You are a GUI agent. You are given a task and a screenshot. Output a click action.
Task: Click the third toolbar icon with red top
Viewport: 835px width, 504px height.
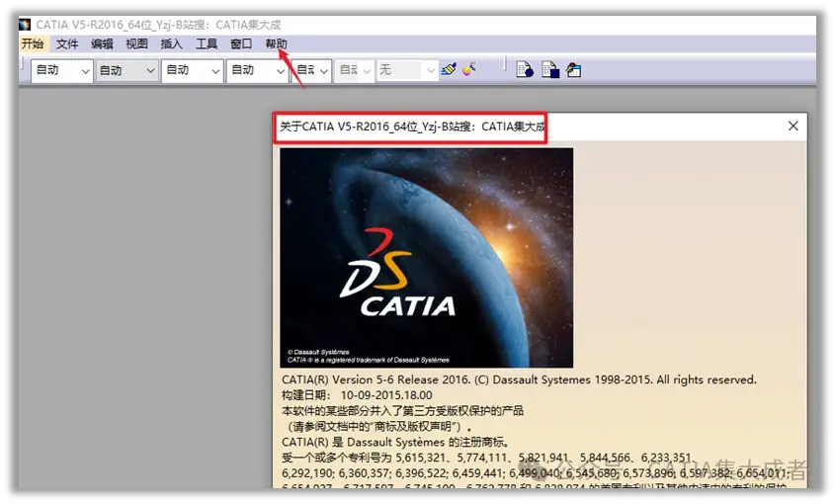[573, 70]
